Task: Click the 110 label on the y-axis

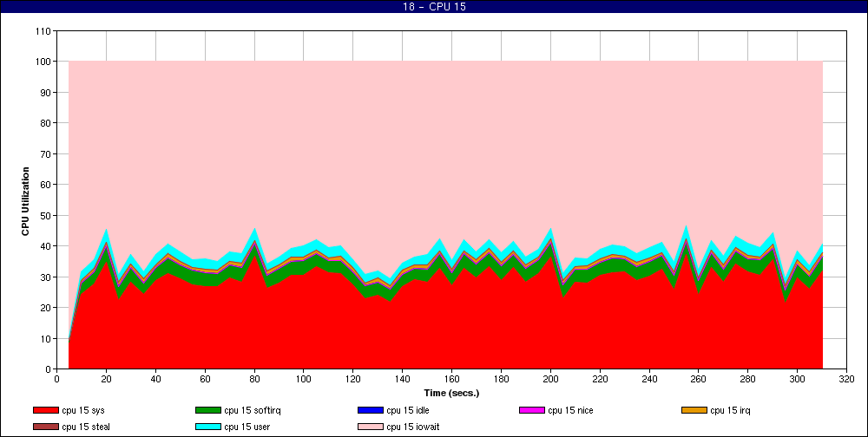Action: click(x=44, y=31)
